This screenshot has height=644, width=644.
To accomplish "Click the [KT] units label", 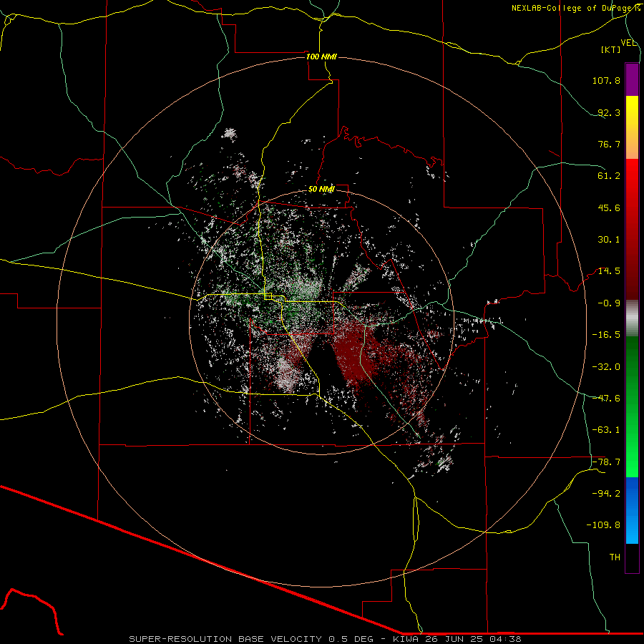I will [x=611, y=49].
